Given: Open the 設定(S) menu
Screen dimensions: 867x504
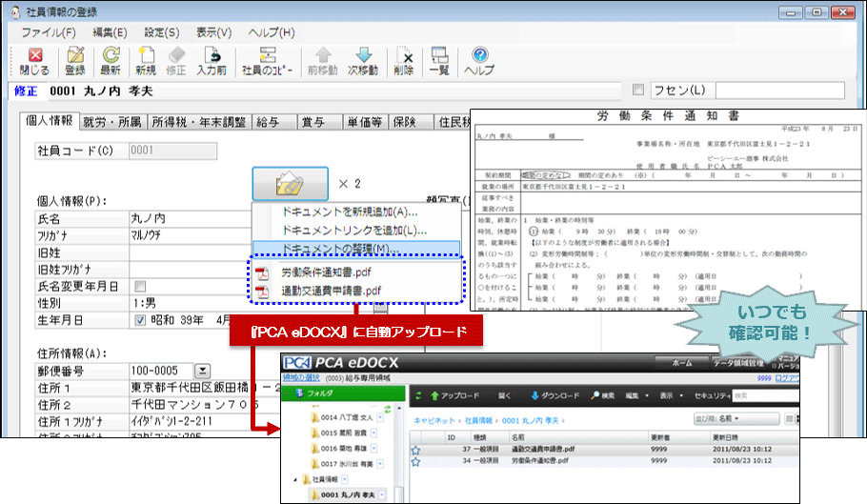Looking at the screenshot, I should click(161, 32).
